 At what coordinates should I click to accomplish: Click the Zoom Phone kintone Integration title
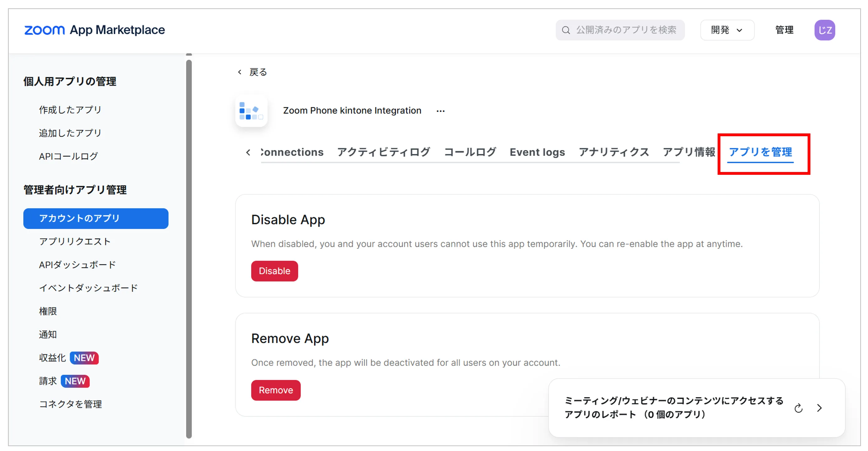[352, 111]
